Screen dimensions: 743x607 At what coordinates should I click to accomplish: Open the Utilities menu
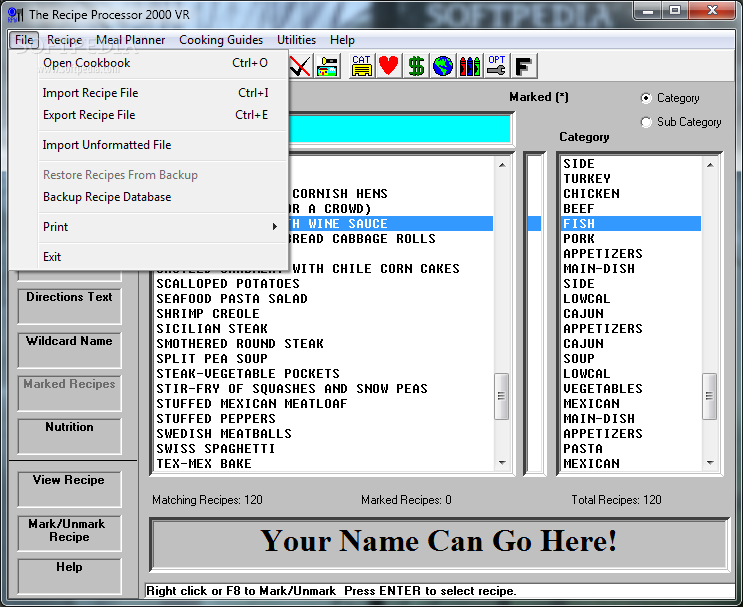(x=296, y=40)
